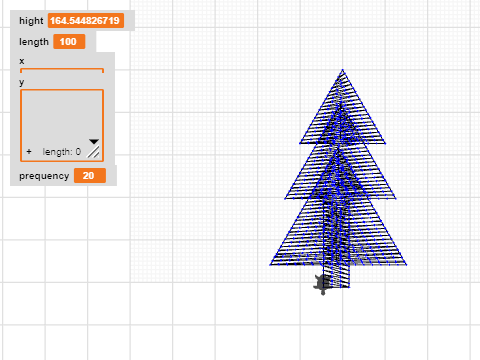Click the x list watcher title
Screen dimensions: 480x360
[x=22, y=61]
